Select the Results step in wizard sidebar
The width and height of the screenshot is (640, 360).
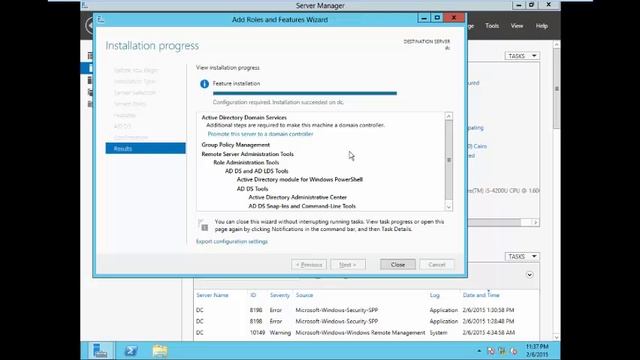pos(145,148)
